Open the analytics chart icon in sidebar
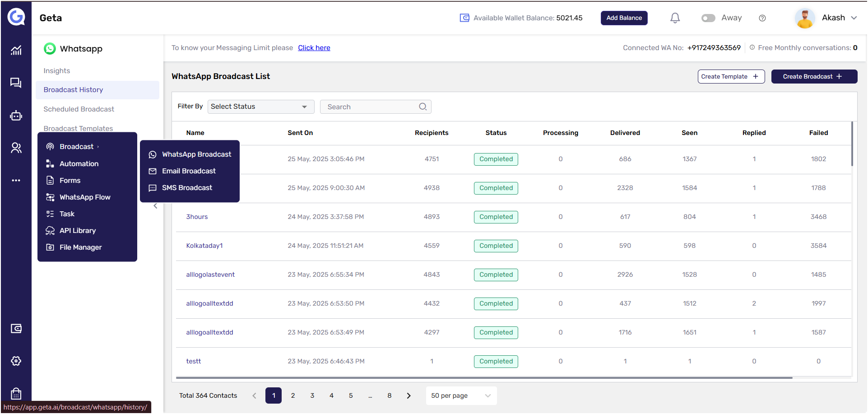The width and height of the screenshot is (868, 414). click(x=16, y=50)
